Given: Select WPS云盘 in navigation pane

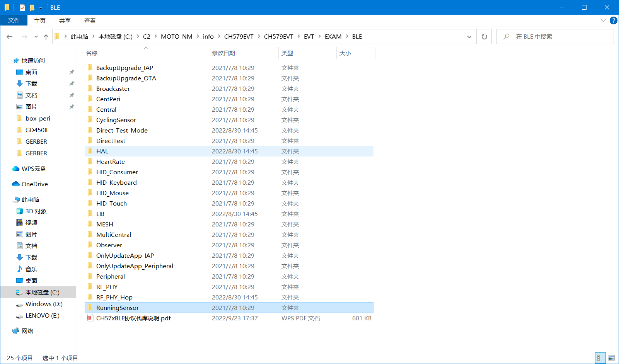Looking at the screenshot, I should 34,169.
